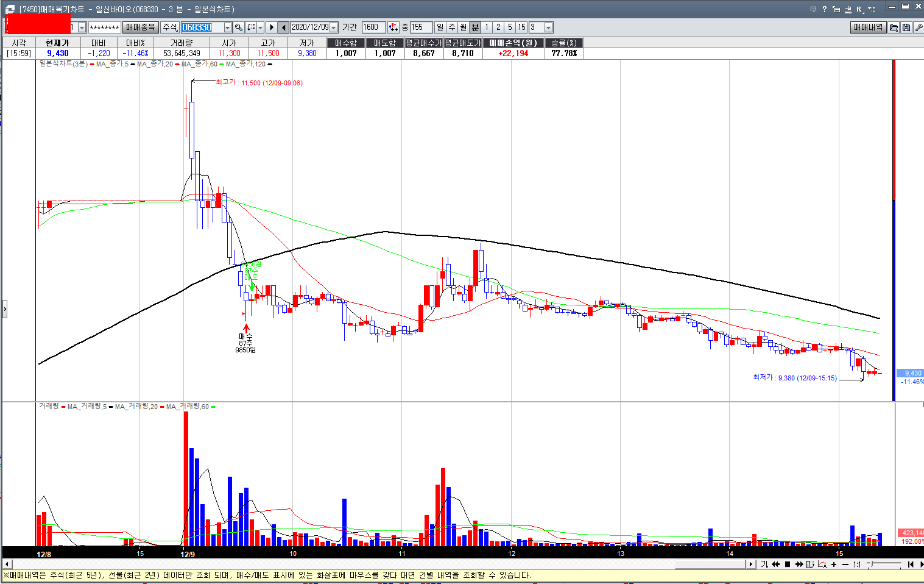Click the 최저가 9,380 label
The height and width of the screenshot is (584, 924).
(x=795, y=378)
